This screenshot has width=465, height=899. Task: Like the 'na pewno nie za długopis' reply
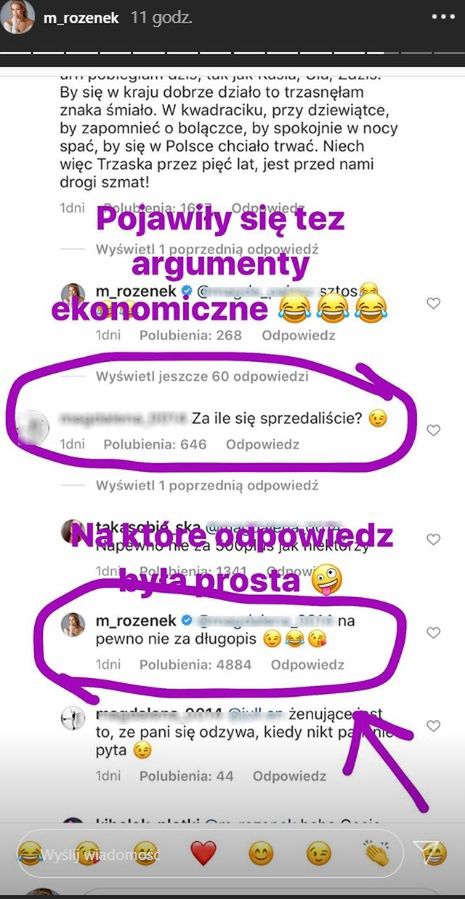click(x=433, y=633)
